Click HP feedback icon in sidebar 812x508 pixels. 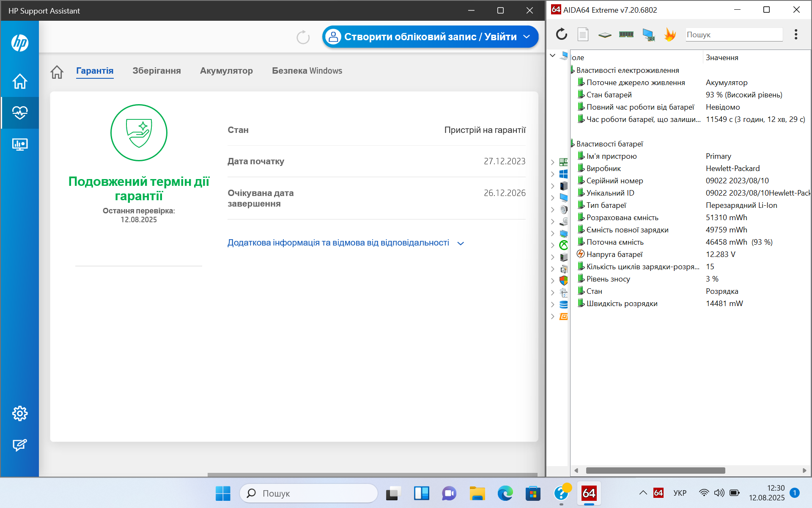(20, 445)
